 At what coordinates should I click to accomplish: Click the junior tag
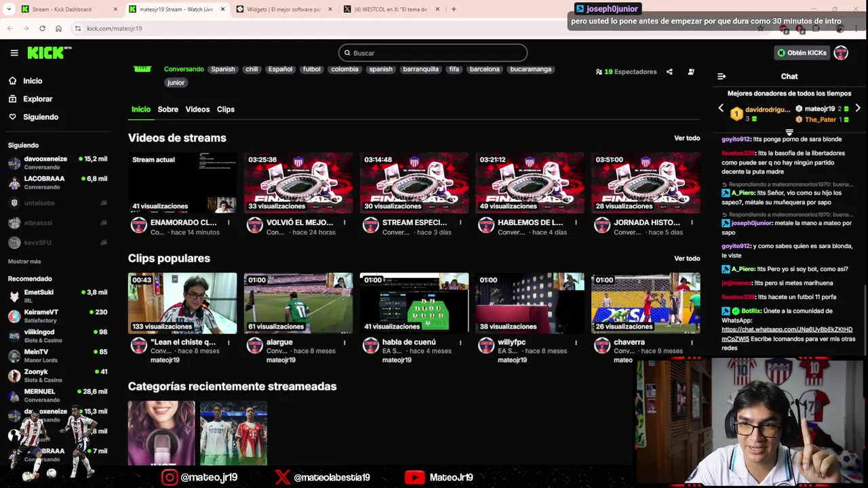[176, 83]
